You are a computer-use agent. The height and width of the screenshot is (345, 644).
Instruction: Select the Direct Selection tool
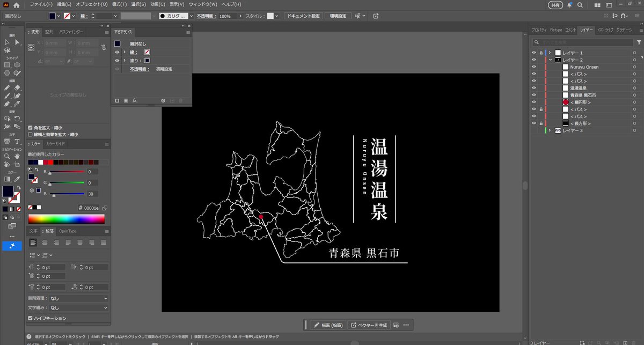click(18, 42)
